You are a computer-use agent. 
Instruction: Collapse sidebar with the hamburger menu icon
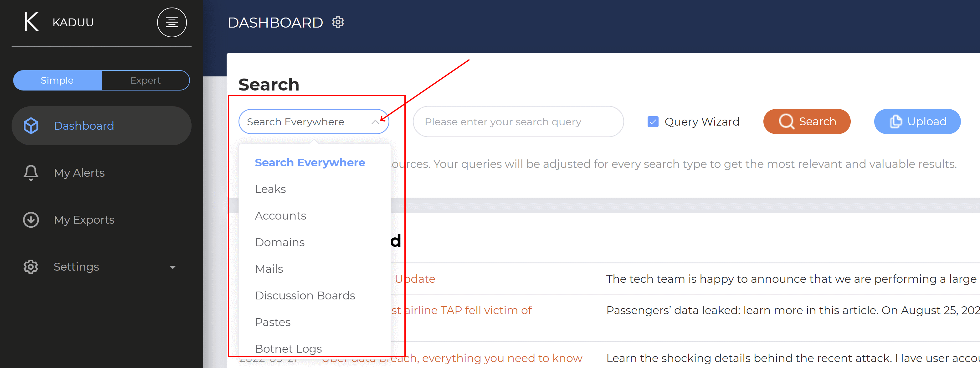(x=172, y=22)
